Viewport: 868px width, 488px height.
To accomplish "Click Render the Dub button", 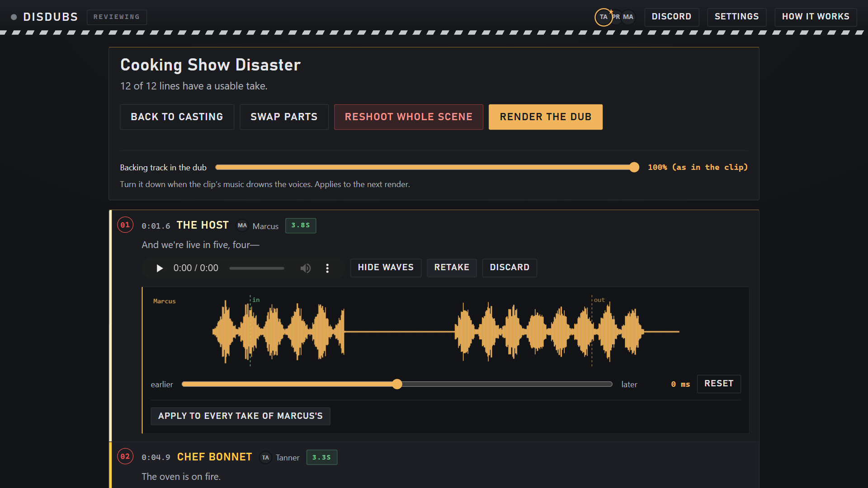I will (546, 117).
